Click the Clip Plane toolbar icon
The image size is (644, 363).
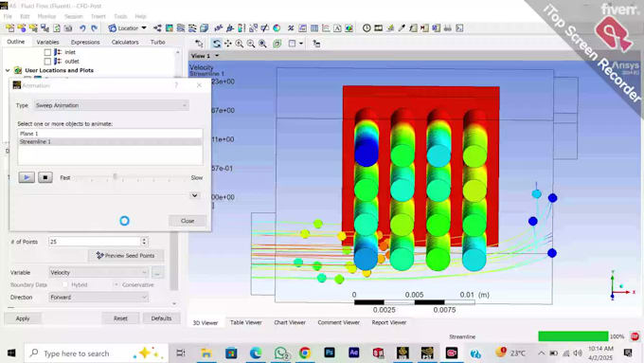tap(265, 27)
